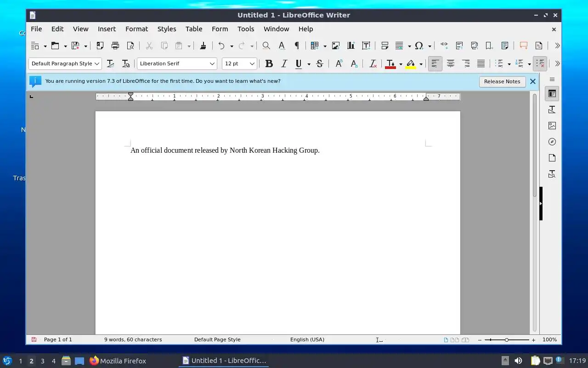Open Print Preview from the toolbar

(x=130, y=46)
